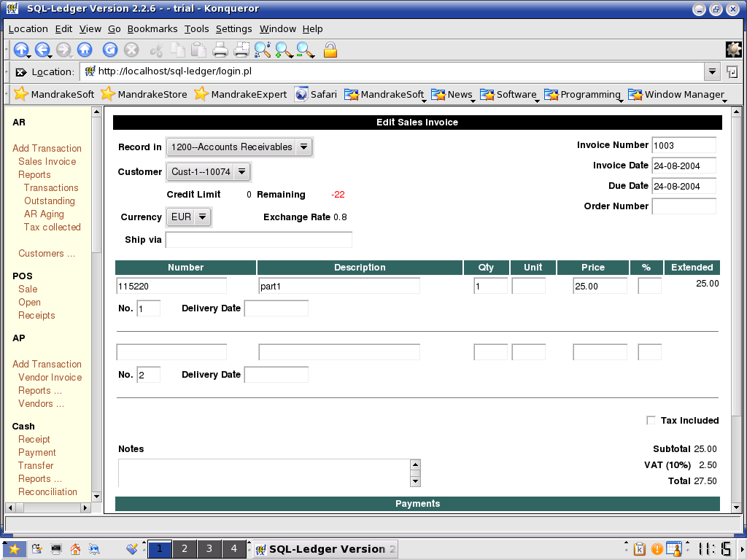
Task: Reload the page with the refresh icon
Action: (x=109, y=50)
